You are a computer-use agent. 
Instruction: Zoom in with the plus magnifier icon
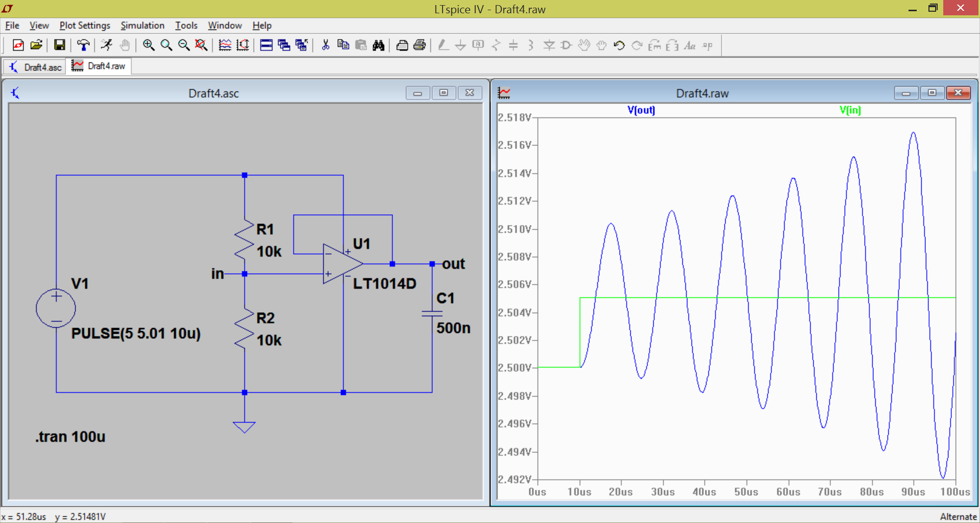(x=149, y=45)
